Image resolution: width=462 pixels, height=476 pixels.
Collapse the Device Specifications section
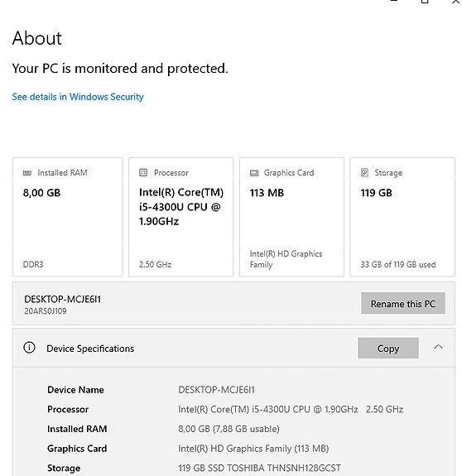(x=438, y=347)
